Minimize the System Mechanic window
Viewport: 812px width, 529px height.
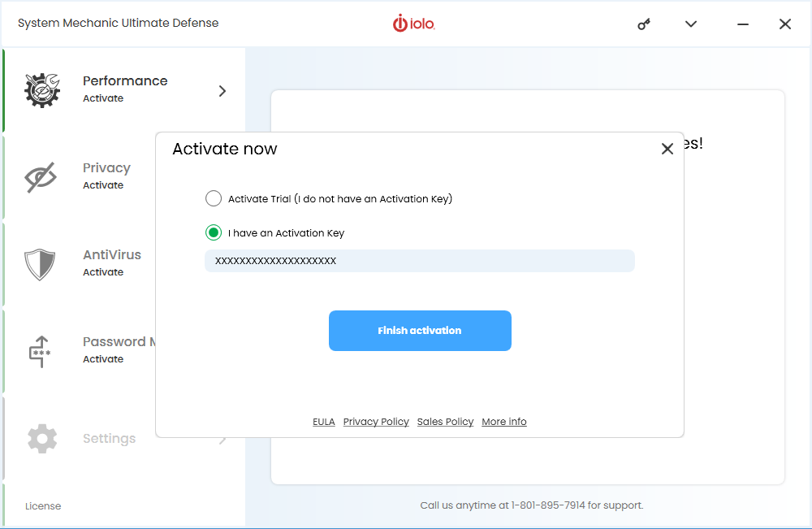pos(743,24)
